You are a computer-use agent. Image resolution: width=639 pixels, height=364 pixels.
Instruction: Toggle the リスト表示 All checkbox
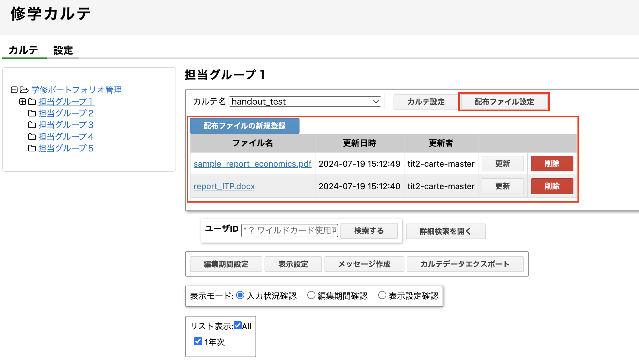click(x=238, y=326)
